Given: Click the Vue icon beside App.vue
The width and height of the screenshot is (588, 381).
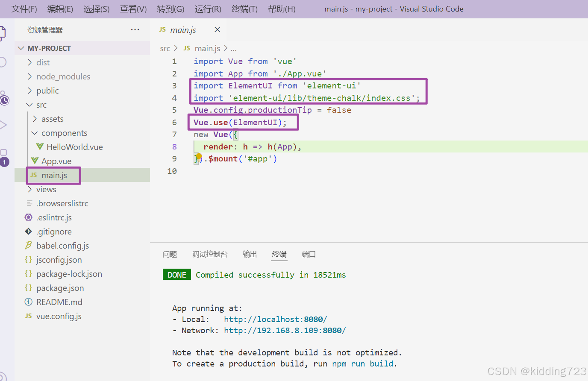Looking at the screenshot, I should tap(35, 161).
